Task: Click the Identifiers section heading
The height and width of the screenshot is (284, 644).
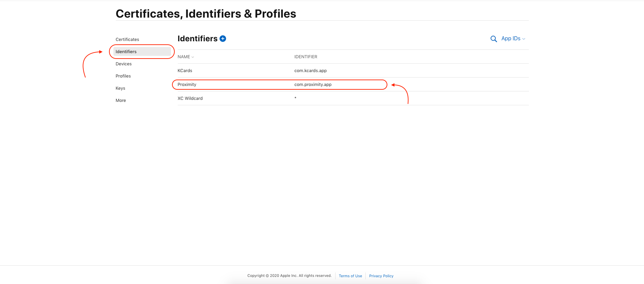Action: [x=197, y=39]
